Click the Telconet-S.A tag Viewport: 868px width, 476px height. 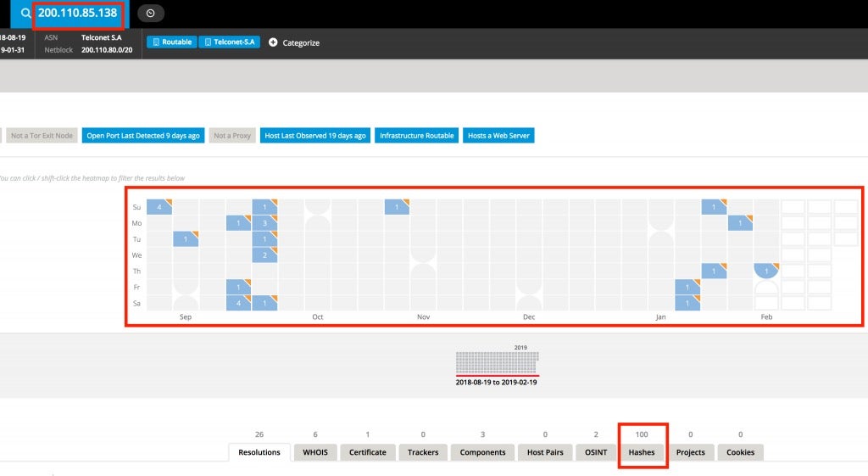click(229, 42)
